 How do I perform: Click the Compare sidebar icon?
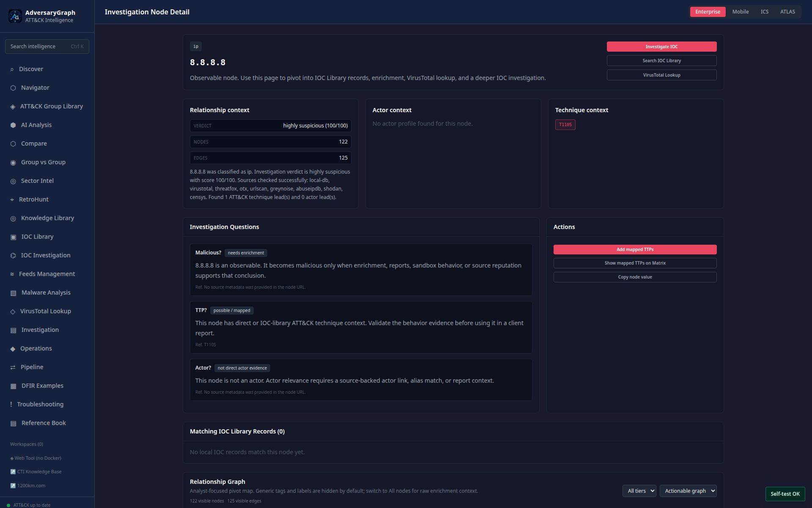(13, 144)
